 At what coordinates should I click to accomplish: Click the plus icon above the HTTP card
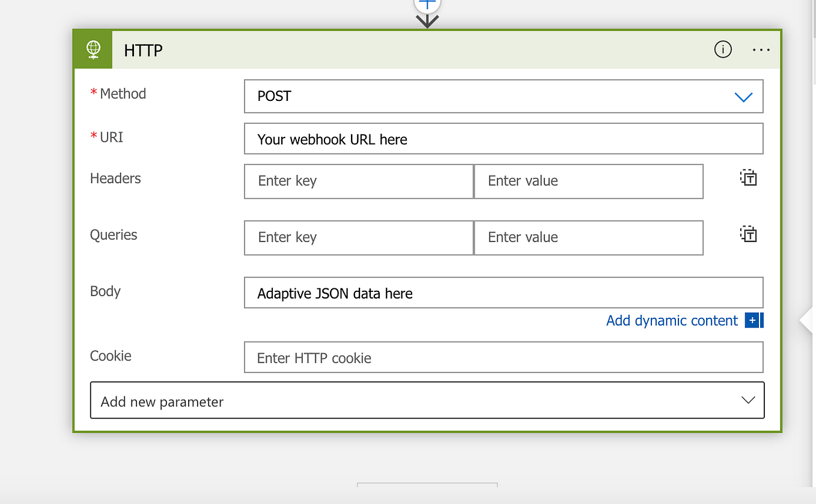pos(427,5)
